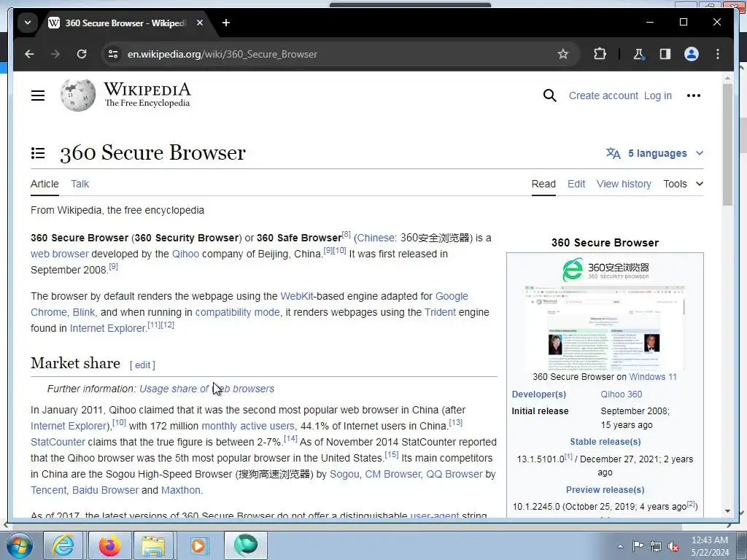Go back with the browser back arrow

29,54
